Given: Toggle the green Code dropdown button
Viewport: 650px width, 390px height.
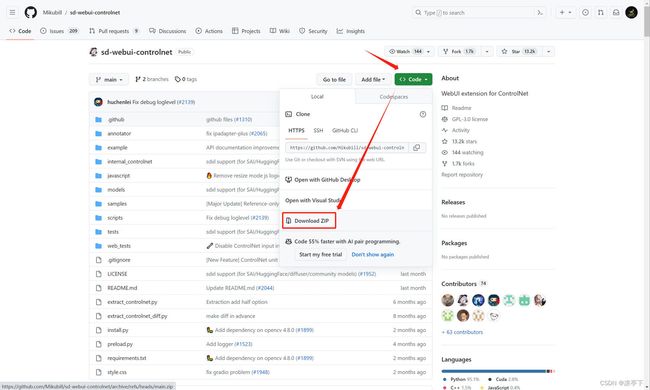Looking at the screenshot, I should [x=413, y=79].
